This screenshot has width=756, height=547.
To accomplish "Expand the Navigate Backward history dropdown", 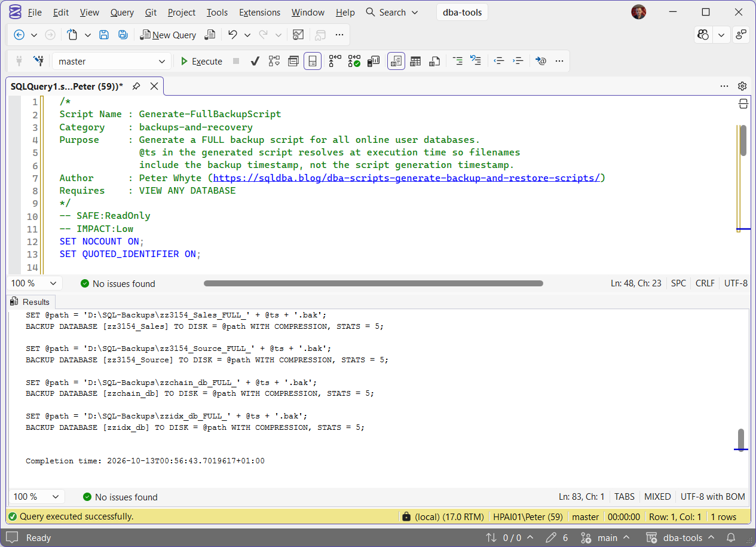I will tap(34, 35).
